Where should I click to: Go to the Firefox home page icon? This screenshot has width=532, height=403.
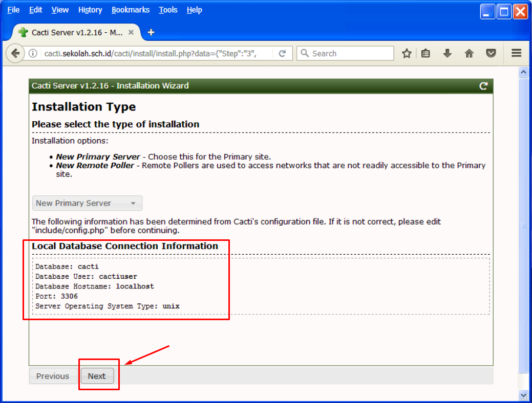tap(469, 53)
